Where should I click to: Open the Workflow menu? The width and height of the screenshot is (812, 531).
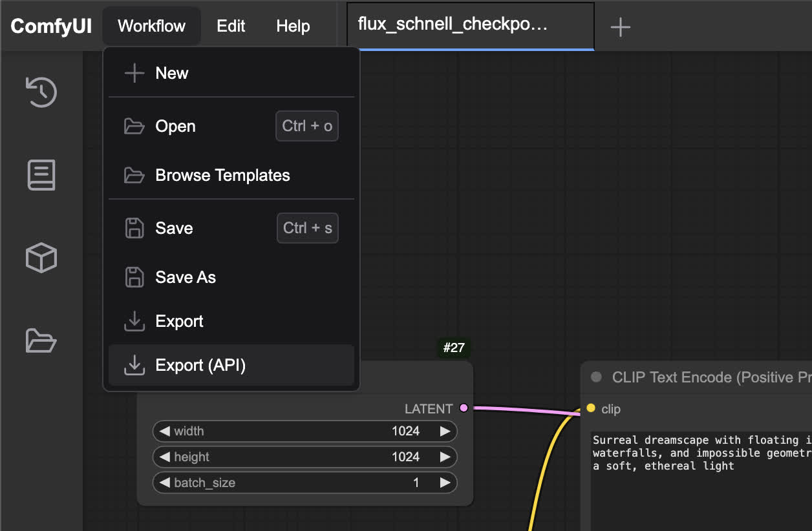coord(151,26)
